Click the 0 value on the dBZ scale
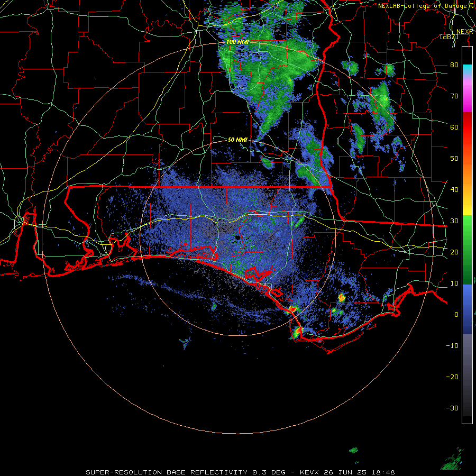This screenshot has height=476, width=476. tap(456, 315)
